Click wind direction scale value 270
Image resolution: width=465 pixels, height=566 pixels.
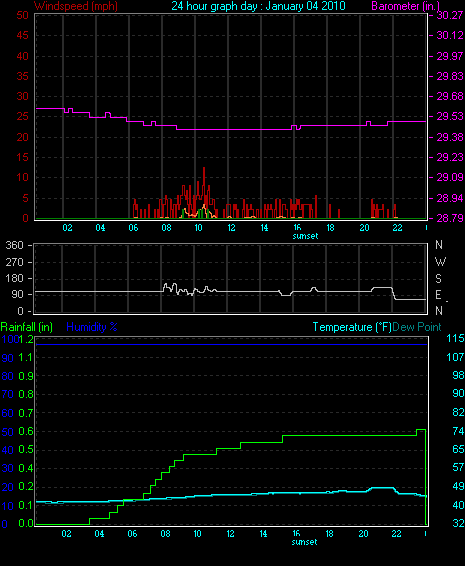14,262
